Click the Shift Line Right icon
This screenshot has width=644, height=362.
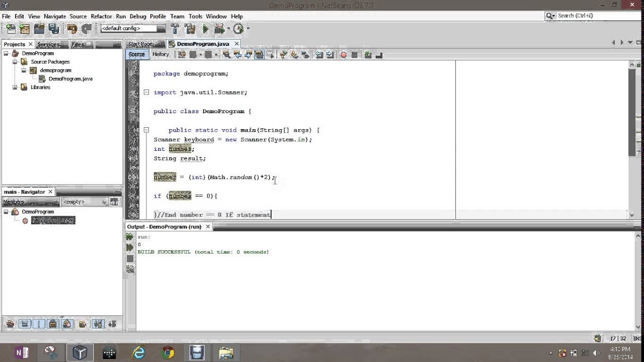pyautogui.click(x=330, y=55)
